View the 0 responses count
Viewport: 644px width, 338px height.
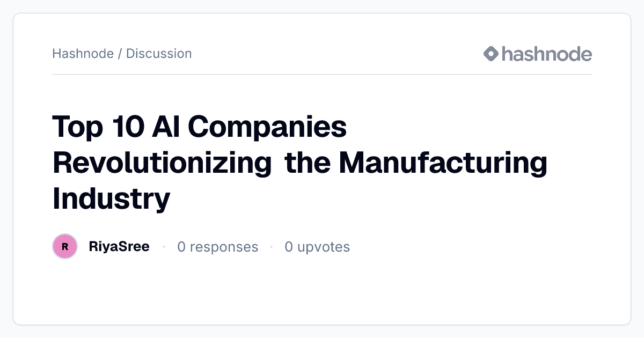click(x=218, y=247)
